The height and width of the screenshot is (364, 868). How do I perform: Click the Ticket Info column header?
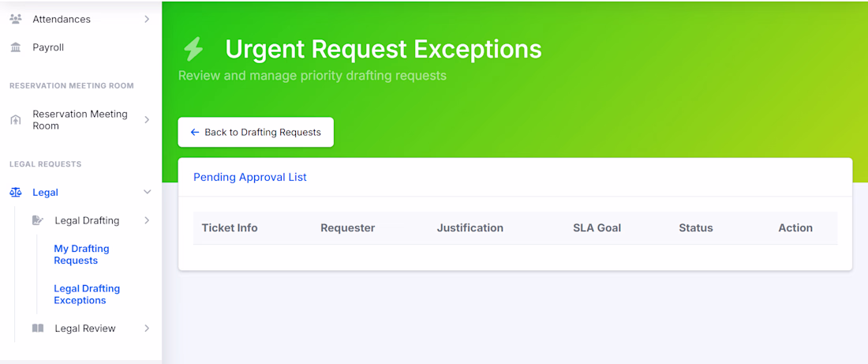(x=230, y=228)
